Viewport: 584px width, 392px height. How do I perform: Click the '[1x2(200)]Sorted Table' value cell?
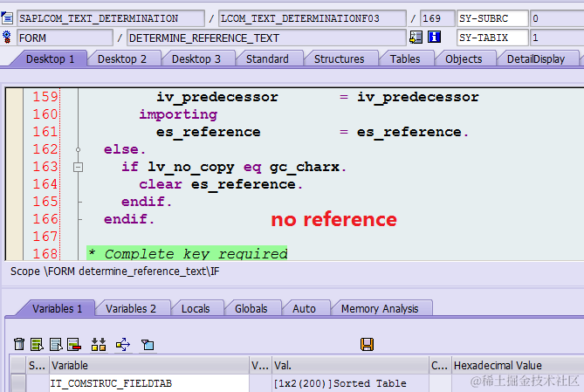[x=350, y=383]
